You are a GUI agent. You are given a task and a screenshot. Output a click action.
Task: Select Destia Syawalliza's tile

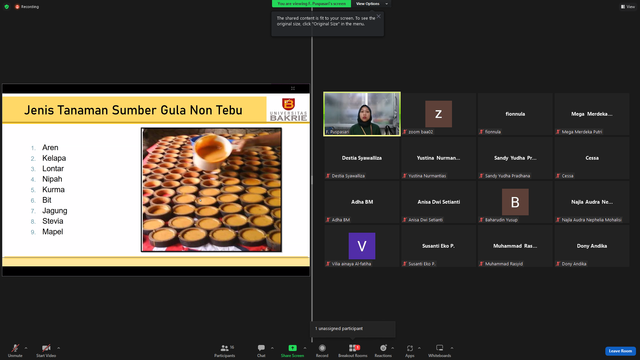(x=362, y=158)
